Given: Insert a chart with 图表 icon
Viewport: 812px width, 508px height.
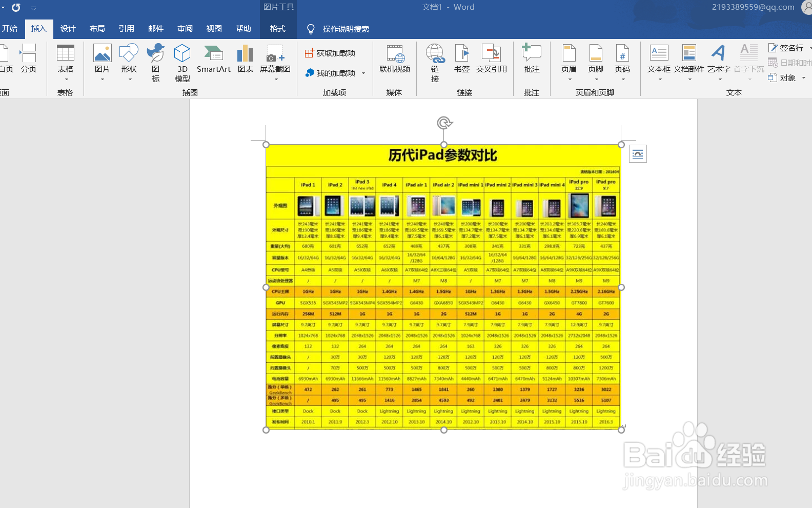Looking at the screenshot, I should pos(246,58).
